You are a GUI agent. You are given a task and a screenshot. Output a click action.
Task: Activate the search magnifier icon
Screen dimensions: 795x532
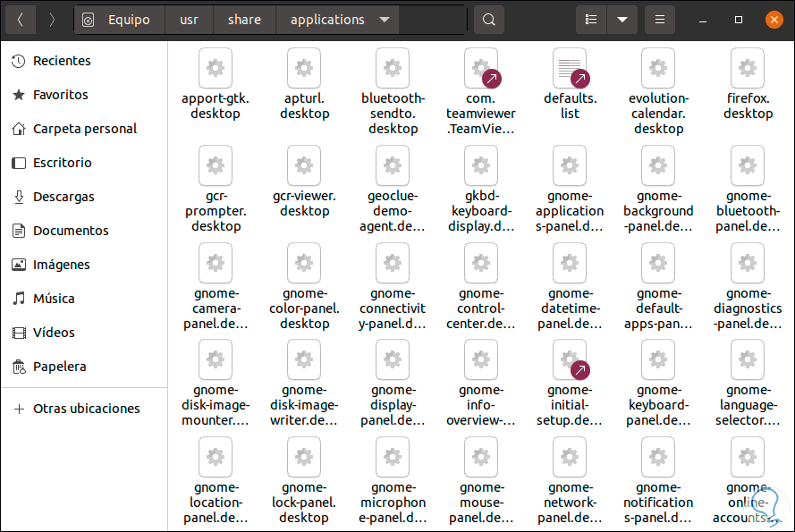click(488, 18)
